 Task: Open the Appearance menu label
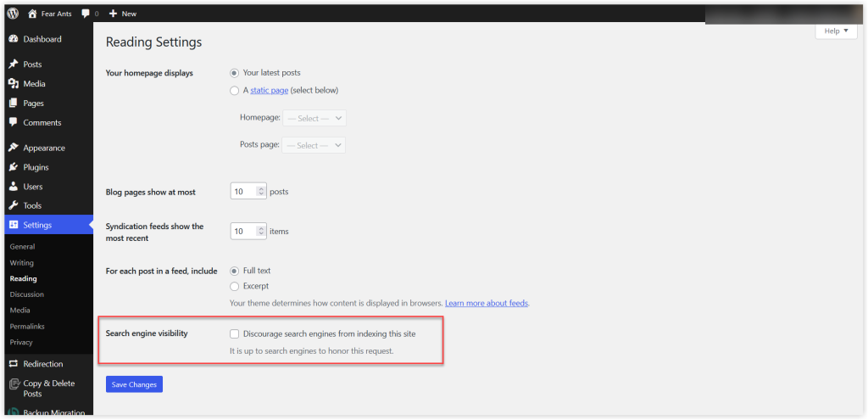tap(44, 148)
